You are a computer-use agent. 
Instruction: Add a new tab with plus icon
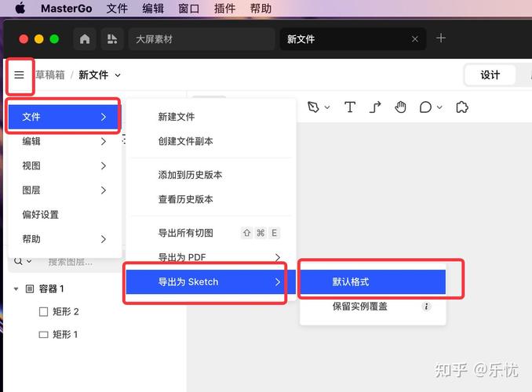pyautogui.click(x=441, y=38)
